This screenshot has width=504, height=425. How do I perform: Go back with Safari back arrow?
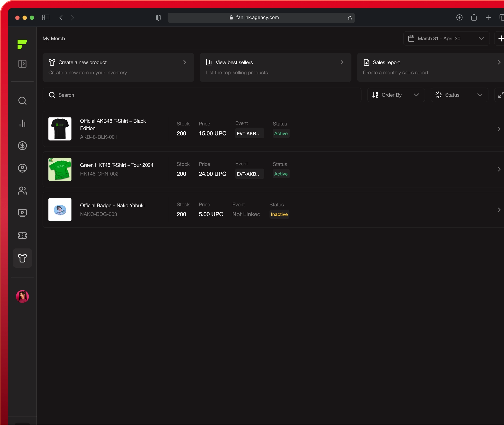point(61,18)
